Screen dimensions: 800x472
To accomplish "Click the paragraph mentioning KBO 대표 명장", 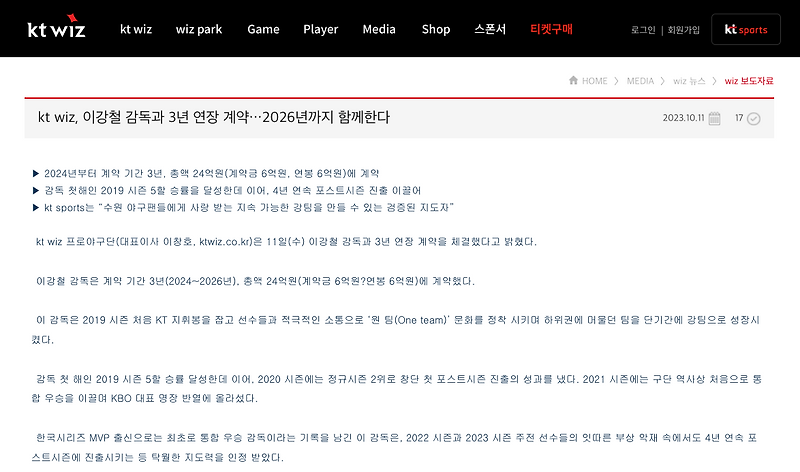I will point(396,388).
